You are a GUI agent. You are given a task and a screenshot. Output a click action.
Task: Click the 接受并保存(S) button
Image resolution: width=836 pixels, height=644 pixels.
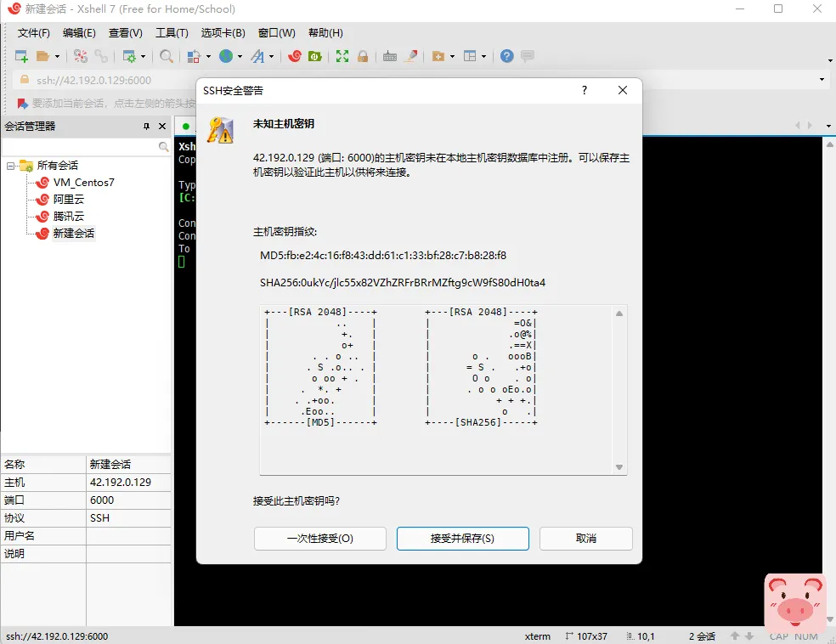coord(462,539)
